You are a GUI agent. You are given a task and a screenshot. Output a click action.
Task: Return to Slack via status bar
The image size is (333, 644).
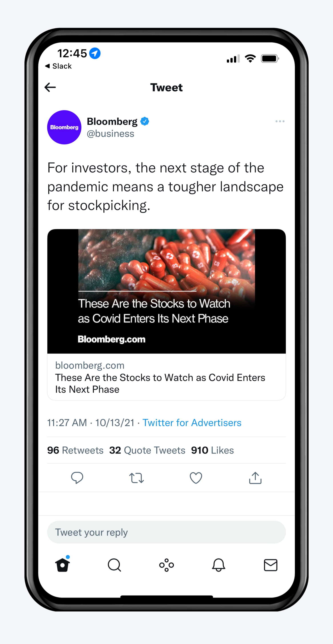pos(58,66)
